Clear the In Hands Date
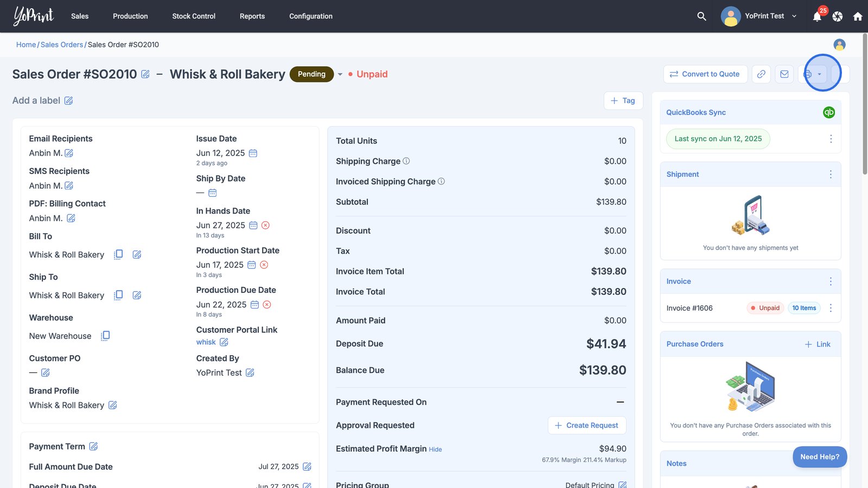 (266, 226)
